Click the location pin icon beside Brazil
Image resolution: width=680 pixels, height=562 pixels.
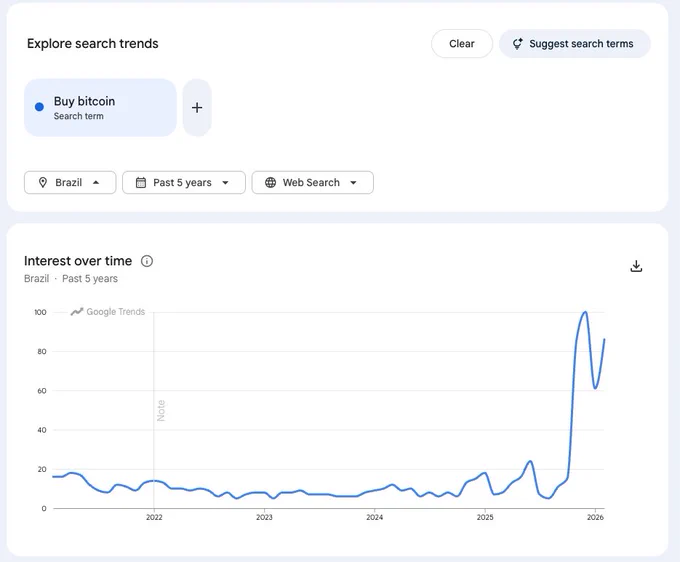(42, 183)
